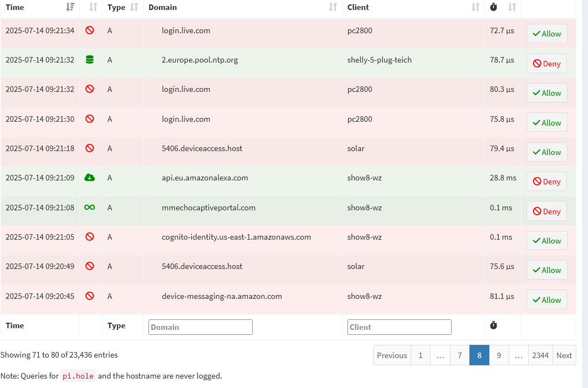Deny mmechocaptiveportal.com domain
Viewport: 588px width, 388px height.
coord(547,211)
